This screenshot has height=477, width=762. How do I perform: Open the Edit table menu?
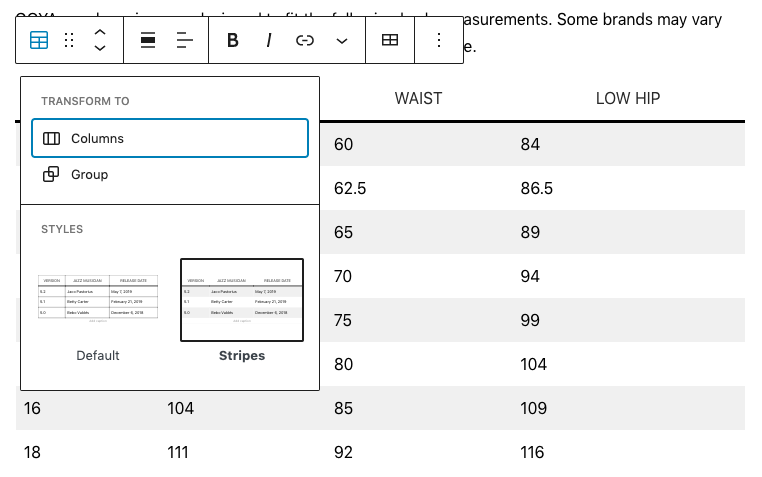pos(390,40)
